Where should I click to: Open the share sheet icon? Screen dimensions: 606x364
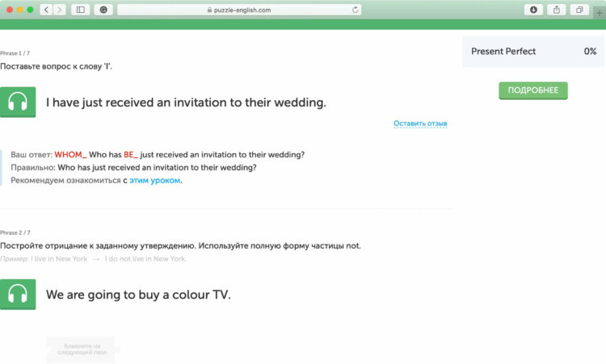[557, 10]
